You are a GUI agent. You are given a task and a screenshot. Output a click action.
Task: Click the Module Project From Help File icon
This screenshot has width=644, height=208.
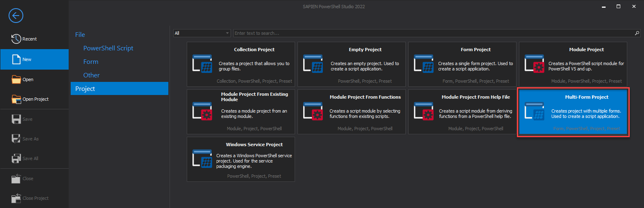(x=424, y=111)
